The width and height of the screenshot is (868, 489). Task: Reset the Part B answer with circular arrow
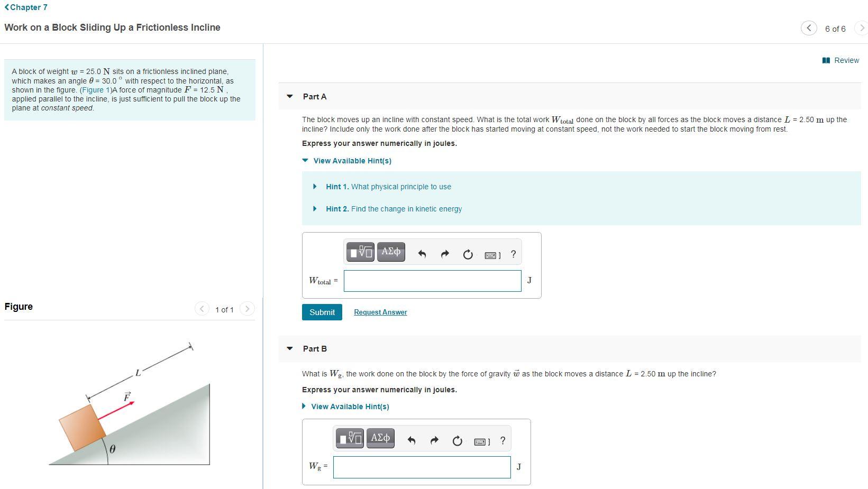coord(458,441)
